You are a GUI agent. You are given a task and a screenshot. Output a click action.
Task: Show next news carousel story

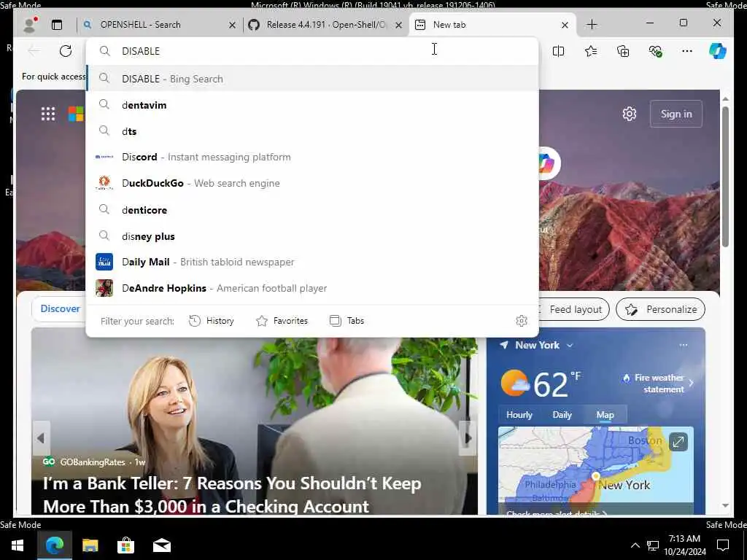[468, 438]
